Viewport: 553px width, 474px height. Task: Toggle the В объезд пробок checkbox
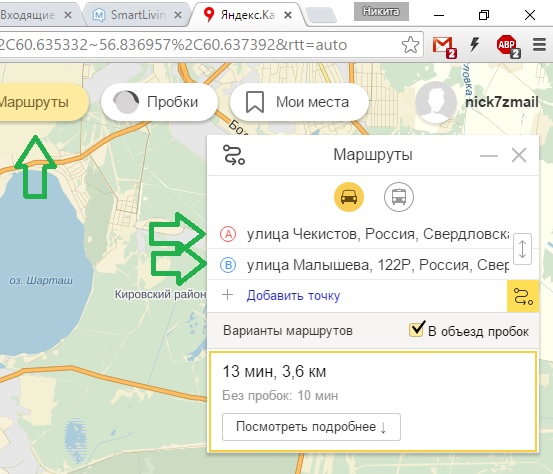click(x=417, y=329)
